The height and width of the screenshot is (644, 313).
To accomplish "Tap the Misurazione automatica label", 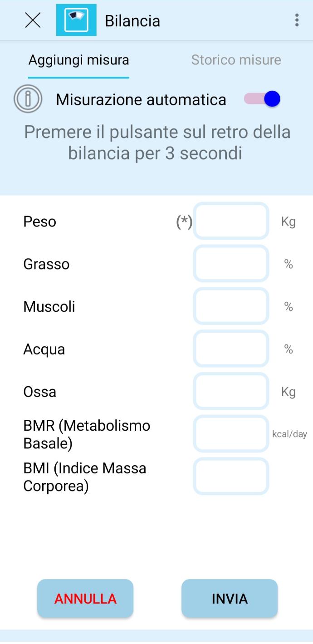I will (141, 99).
